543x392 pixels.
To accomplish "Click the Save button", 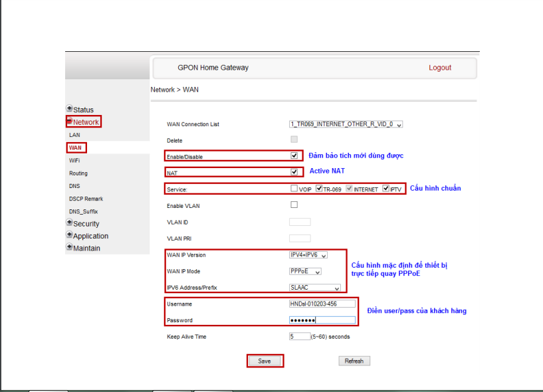I will tap(265, 361).
